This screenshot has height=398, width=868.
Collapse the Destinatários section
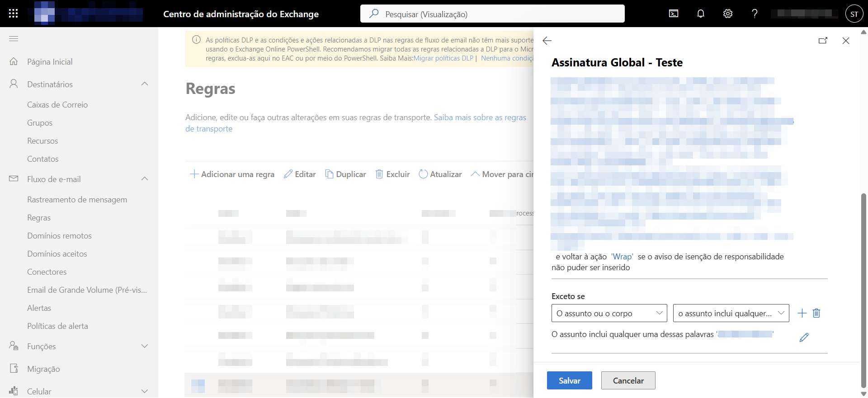(145, 84)
